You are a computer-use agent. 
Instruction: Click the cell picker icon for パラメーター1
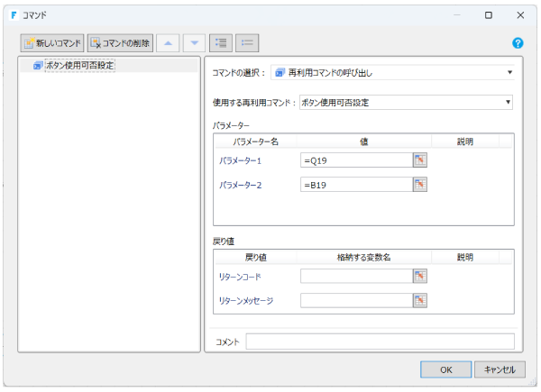pos(419,160)
